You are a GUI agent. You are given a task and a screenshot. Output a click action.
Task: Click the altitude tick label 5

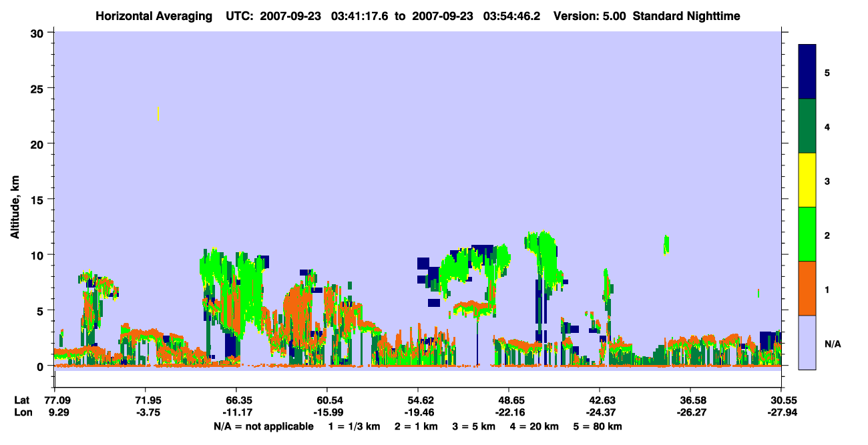click(41, 310)
